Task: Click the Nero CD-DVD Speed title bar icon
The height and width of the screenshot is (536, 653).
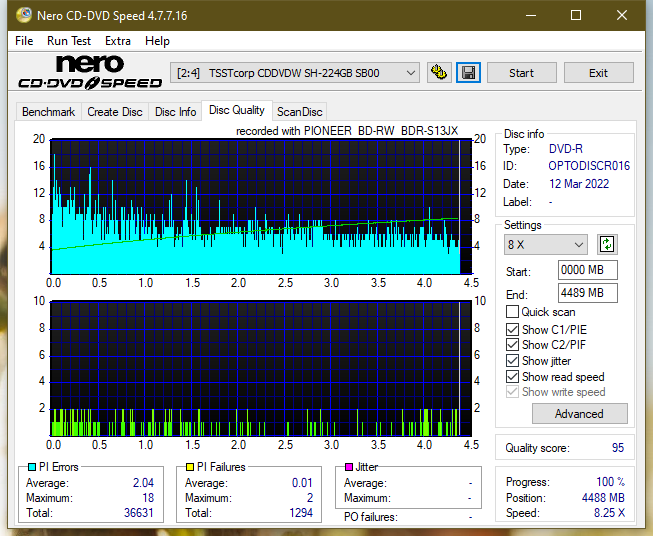Action: [24, 15]
